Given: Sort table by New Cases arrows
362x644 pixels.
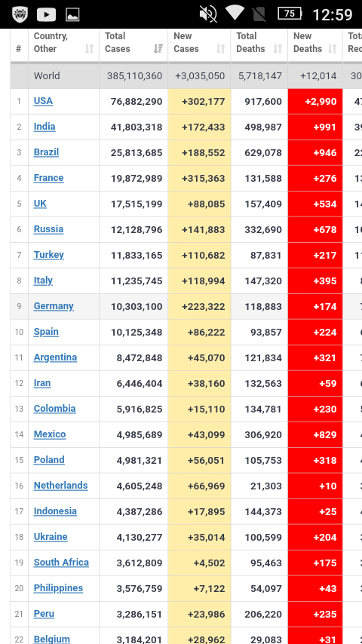Looking at the screenshot, I should click(x=221, y=49).
